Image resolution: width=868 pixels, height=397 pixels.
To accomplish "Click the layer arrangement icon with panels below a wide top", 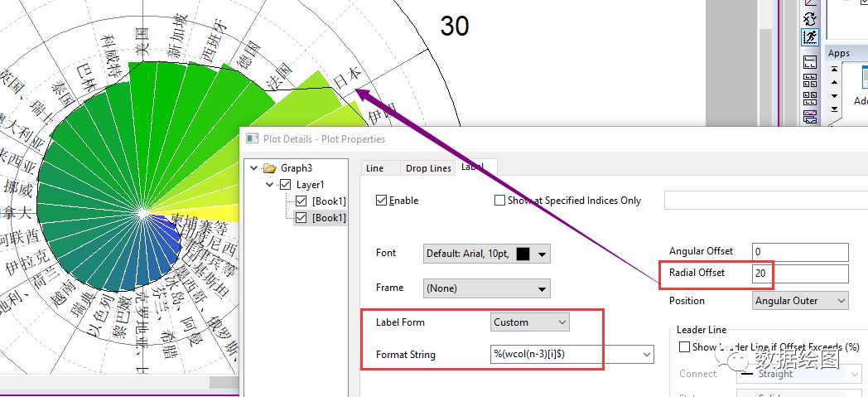I will [x=810, y=80].
